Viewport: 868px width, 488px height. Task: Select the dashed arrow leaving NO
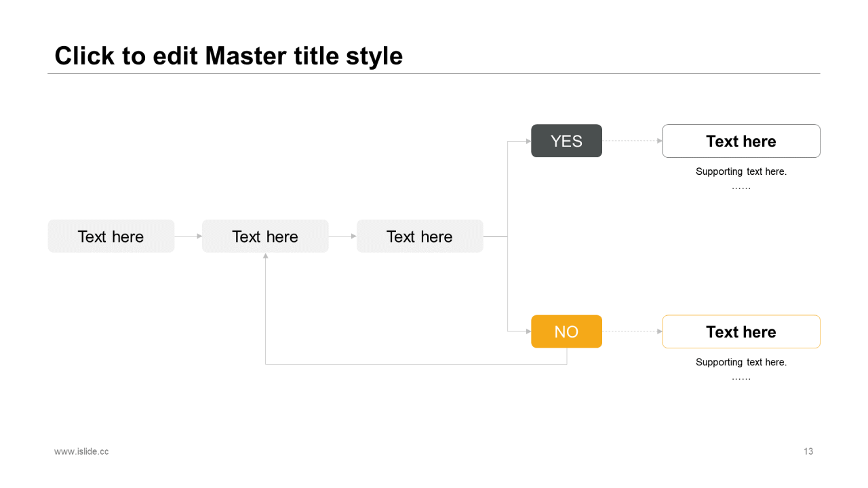631,331
